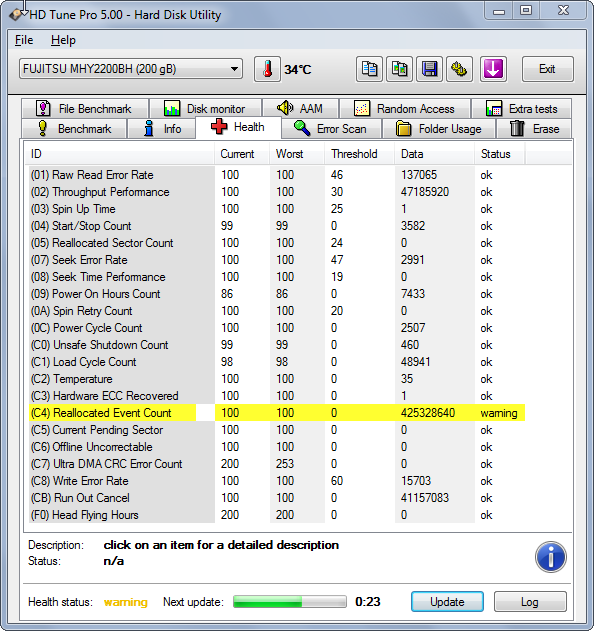Switch to the Error Scan tab
This screenshot has height=631, width=594.
click(331, 129)
